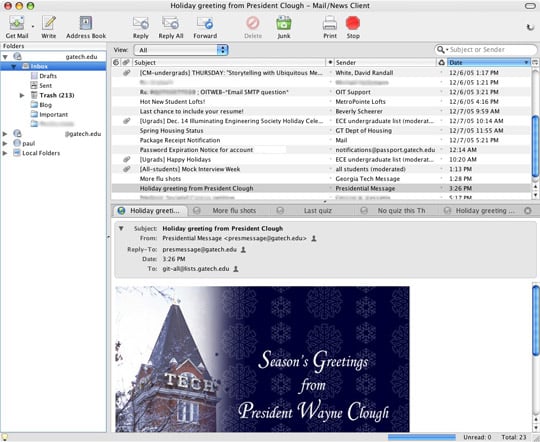Switch to the No quiz this Th tab

pos(397,210)
